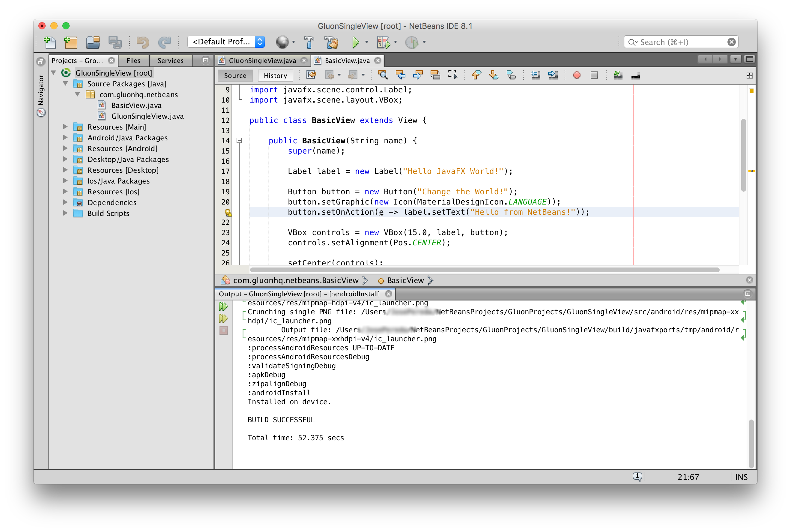
Task: Select the Projects tab
Action: [77, 60]
